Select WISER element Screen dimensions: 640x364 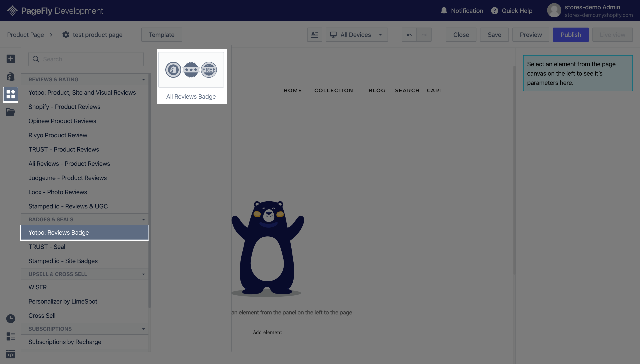(85, 287)
